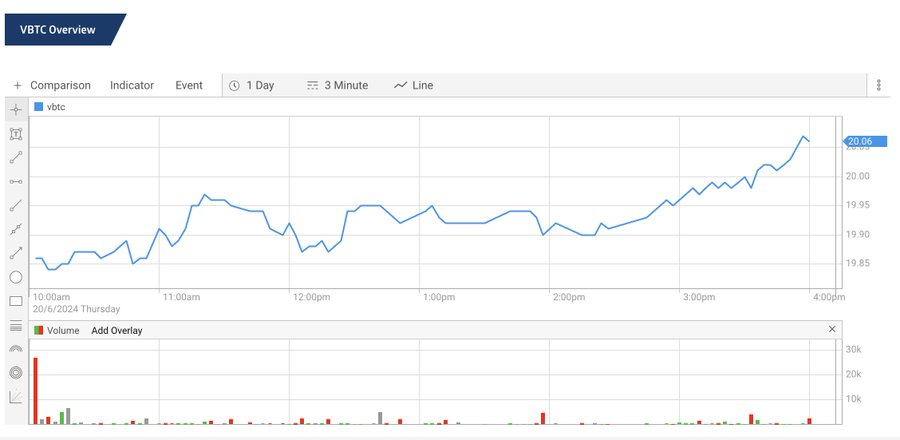The width and height of the screenshot is (900, 440).
Task: Select the text annotation tool
Action: click(x=16, y=133)
